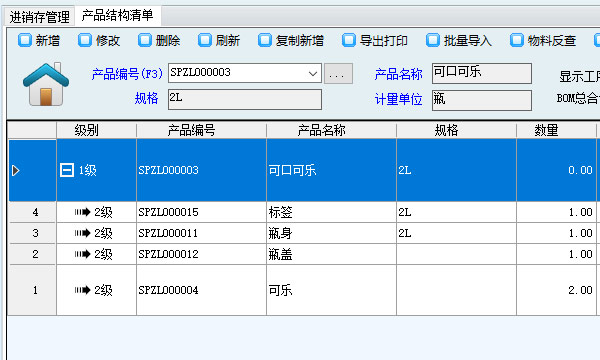Click the ellipsis browse button beside 产品编号
This screenshot has height=360, width=600.
338,73
